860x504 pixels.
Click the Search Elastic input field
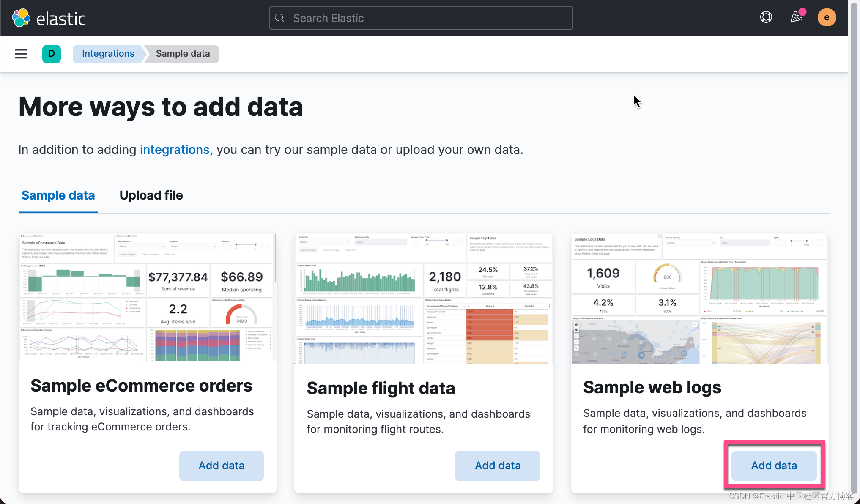point(421,18)
